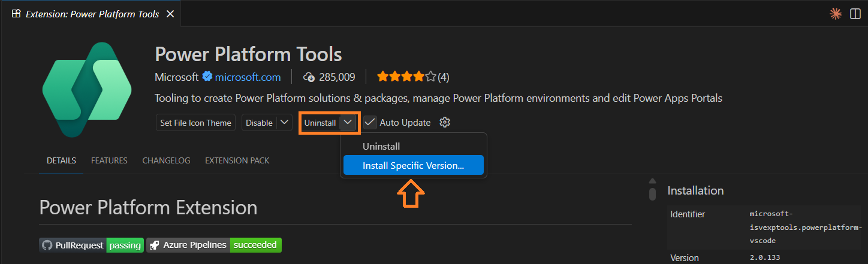Screen dimensions: 868x264
Task: Select Install Specific Version menu item
Action: click(413, 166)
